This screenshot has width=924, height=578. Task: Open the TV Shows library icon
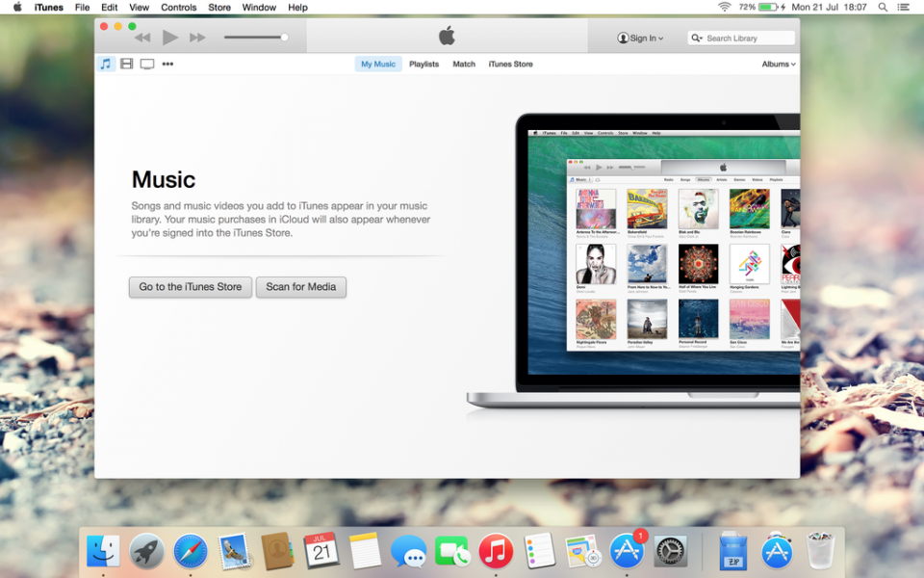(x=147, y=65)
